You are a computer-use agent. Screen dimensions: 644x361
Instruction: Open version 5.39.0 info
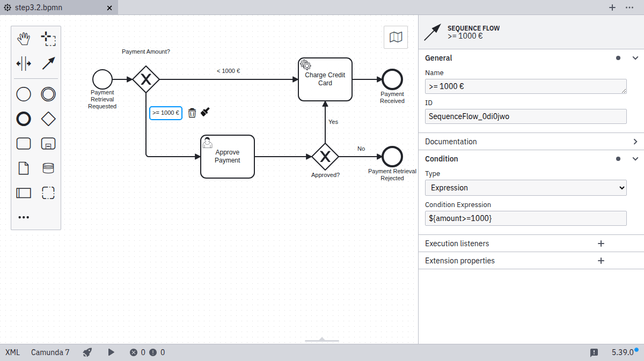pos(623,352)
